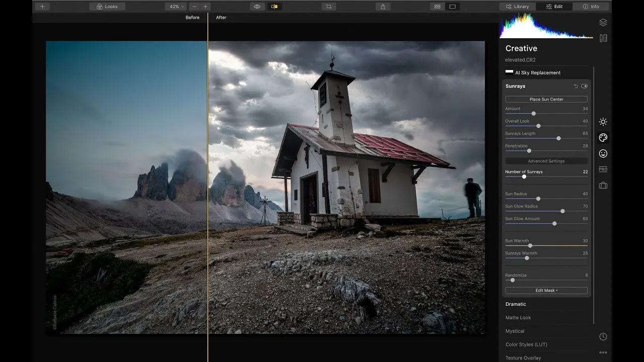Click the share export icon

383,7
